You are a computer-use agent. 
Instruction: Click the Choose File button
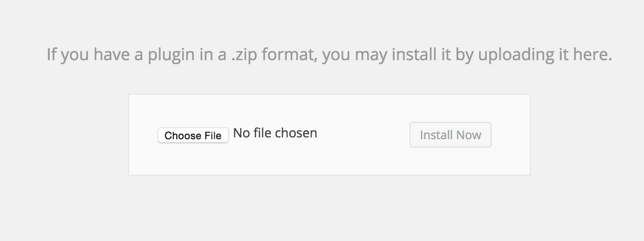click(193, 135)
